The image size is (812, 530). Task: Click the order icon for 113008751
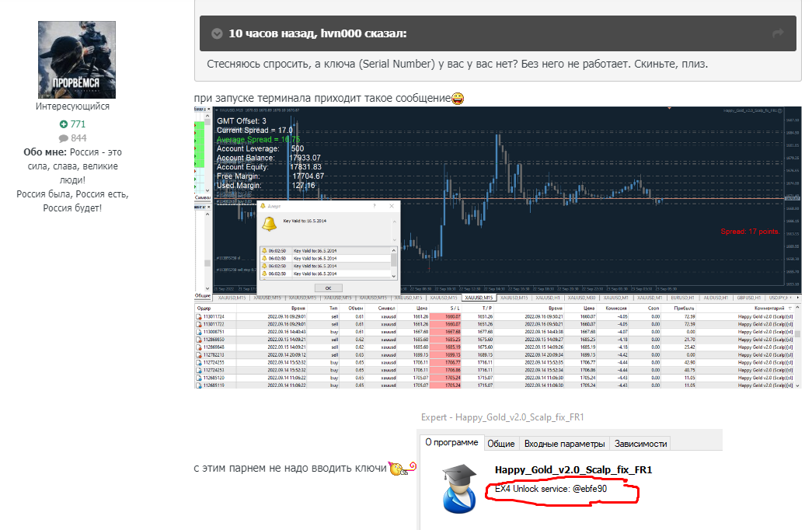coord(199,332)
